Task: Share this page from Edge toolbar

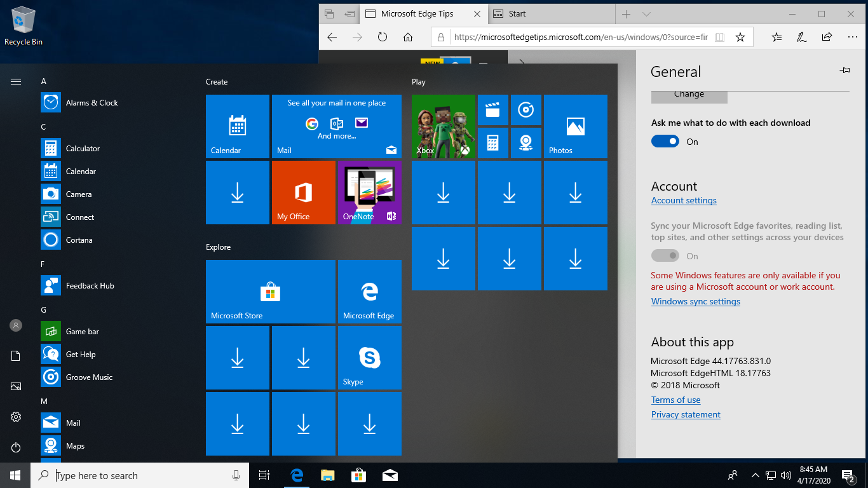Action: pos(827,37)
